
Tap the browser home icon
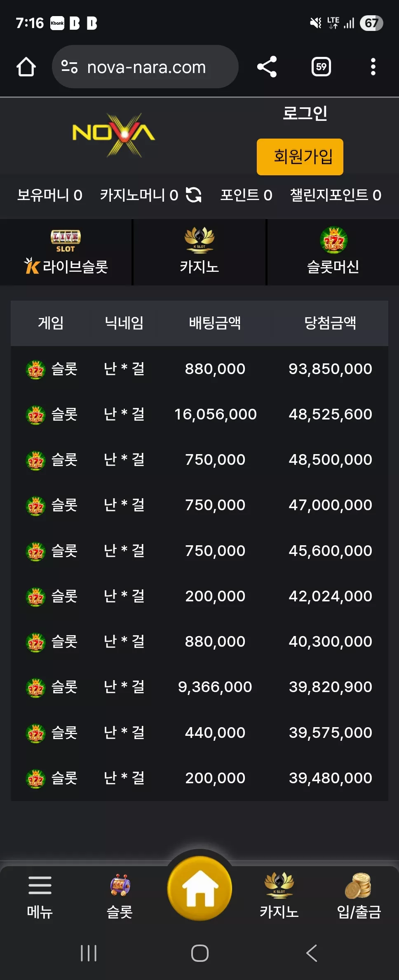26,67
